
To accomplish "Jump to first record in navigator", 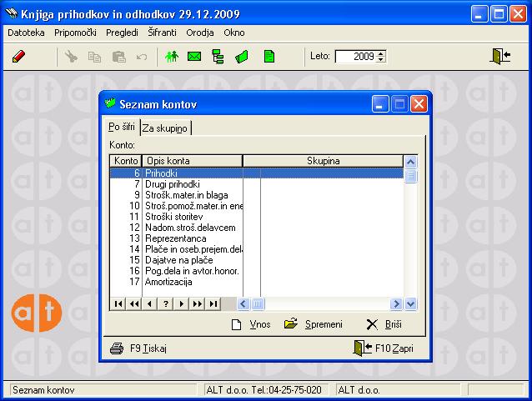I will [x=118, y=303].
